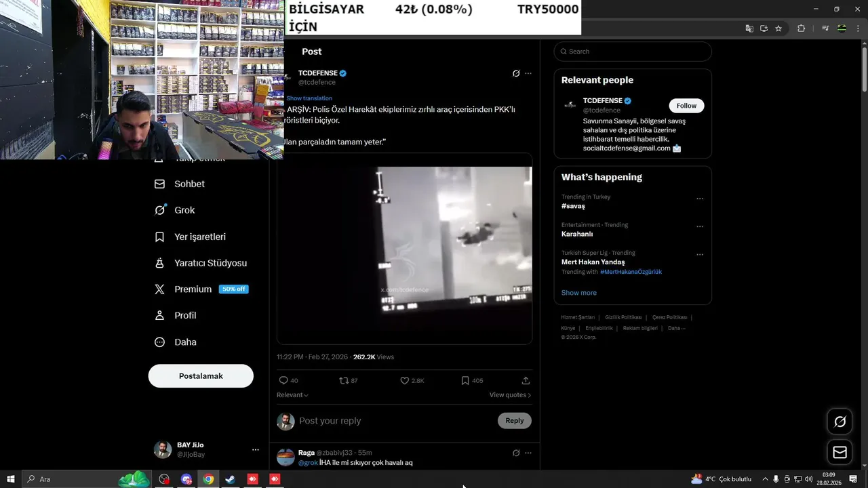The image size is (868, 488).
Task: Click the Grok icon on TCDEFENSE post
Action: pyautogui.click(x=516, y=73)
